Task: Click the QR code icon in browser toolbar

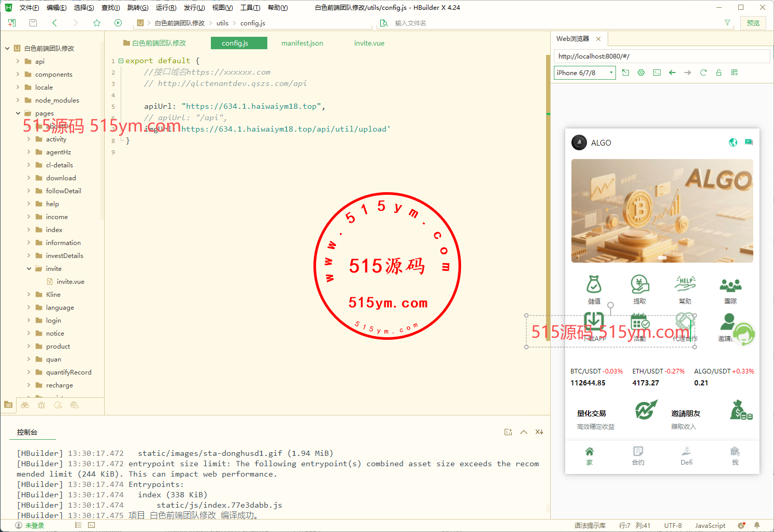Action: (734, 73)
